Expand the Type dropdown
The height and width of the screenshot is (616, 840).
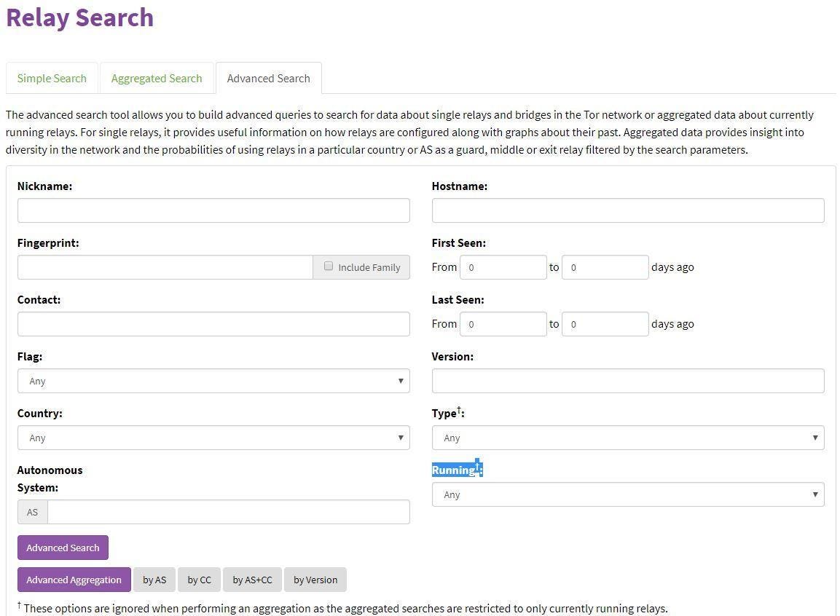(628, 437)
